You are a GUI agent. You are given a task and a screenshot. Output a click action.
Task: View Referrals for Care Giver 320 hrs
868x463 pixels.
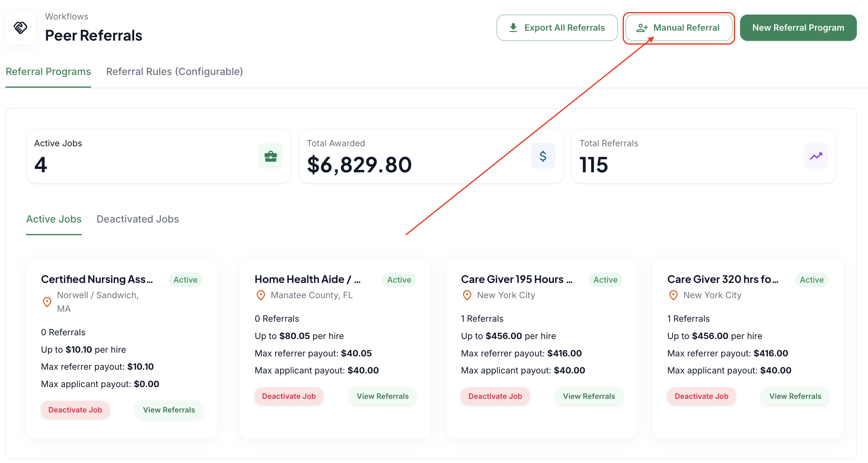795,396
